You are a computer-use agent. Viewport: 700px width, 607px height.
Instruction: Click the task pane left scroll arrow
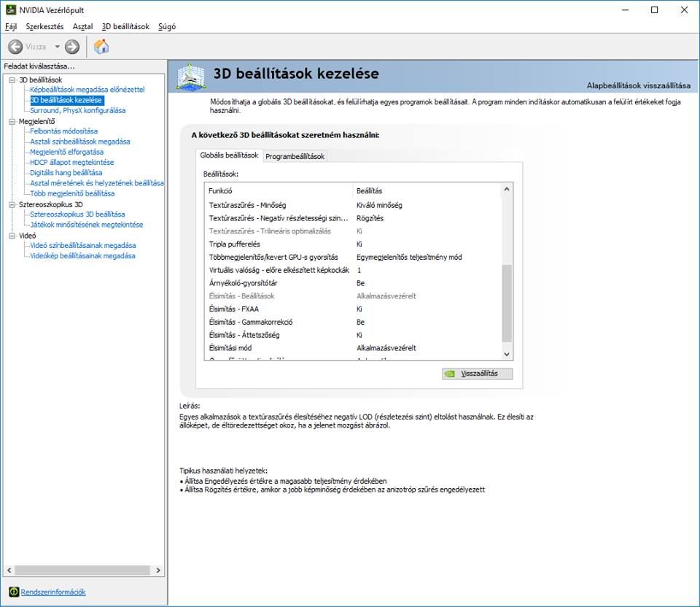point(9,571)
